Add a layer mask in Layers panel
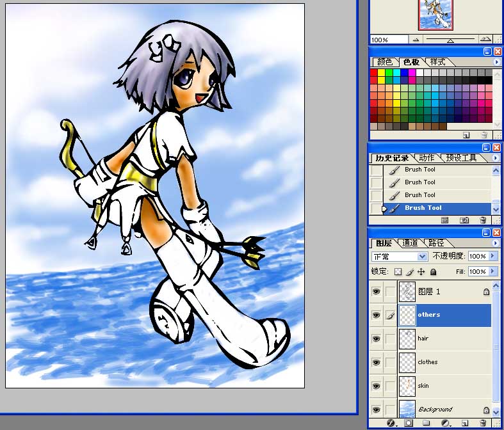The height and width of the screenshot is (430, 504). click(408, 423)
